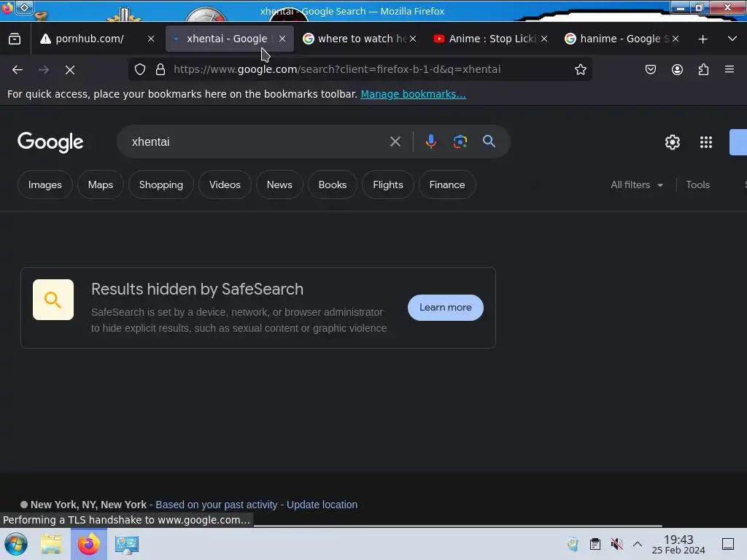The width and height of the screenshot is (747, 560).
Task: Select the Videos filter
Action: (x=225, y=184)
